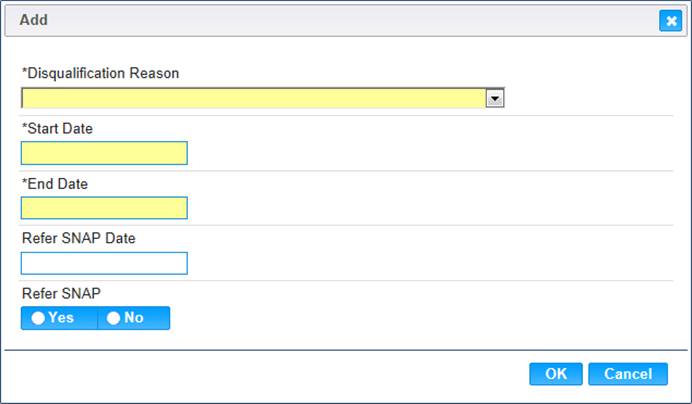Choose No for Refer SNAP
Viewport: 692px width, 404px height.
[134, 318]
